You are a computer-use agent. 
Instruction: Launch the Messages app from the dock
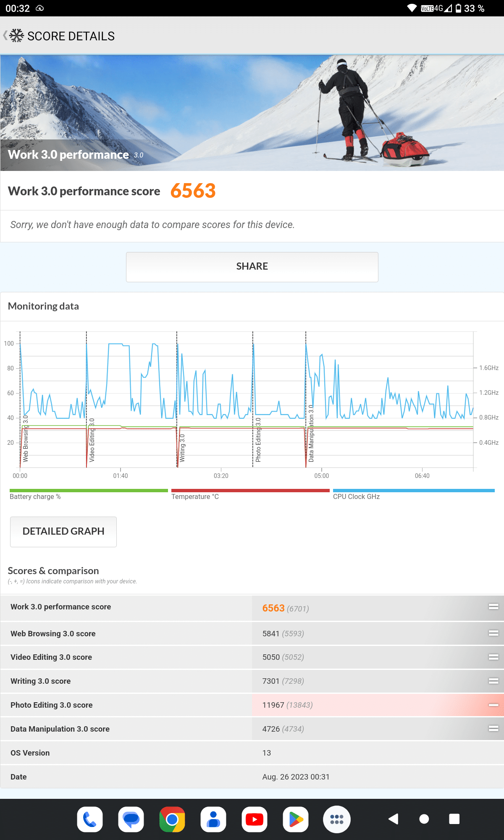pyautogui.click(x=131, y=819)
